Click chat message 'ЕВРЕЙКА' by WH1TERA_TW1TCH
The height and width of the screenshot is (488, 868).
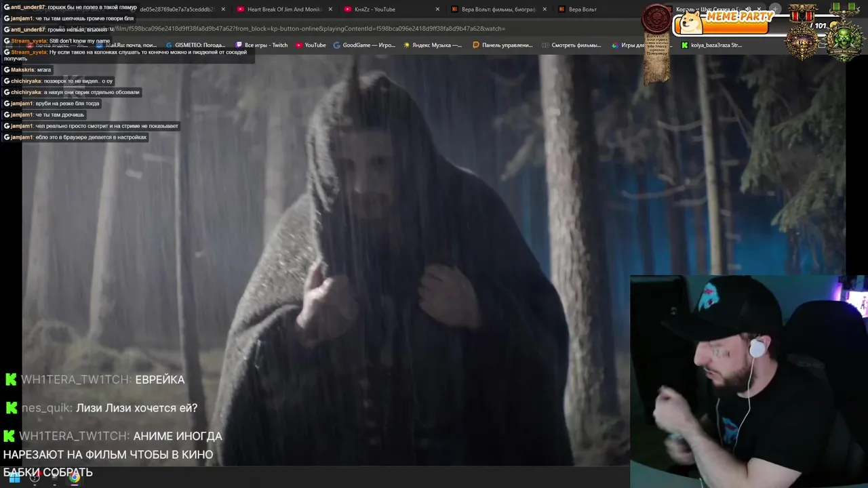(x=160, y=380)
